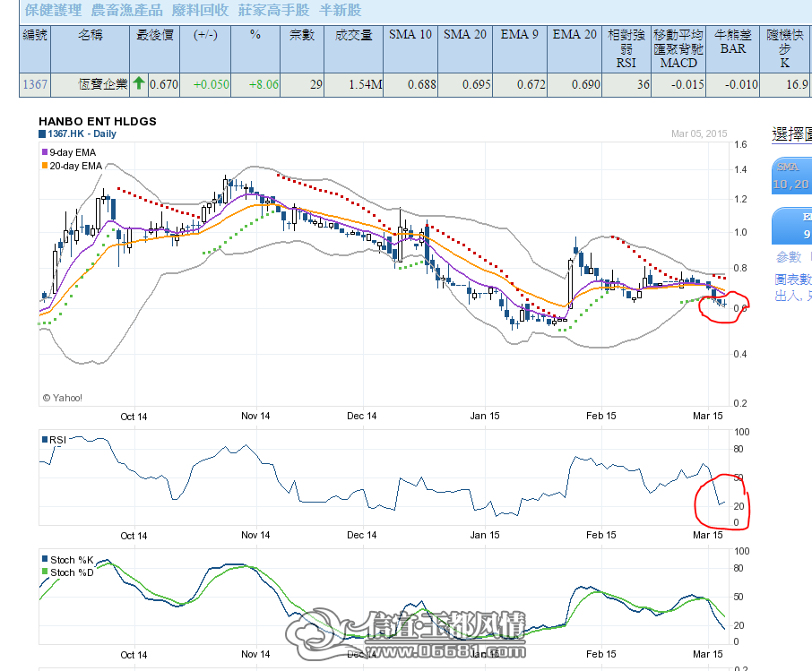812x671 pixels.
Task: Click the Stoch %D legend label
Action: (72, 572)
